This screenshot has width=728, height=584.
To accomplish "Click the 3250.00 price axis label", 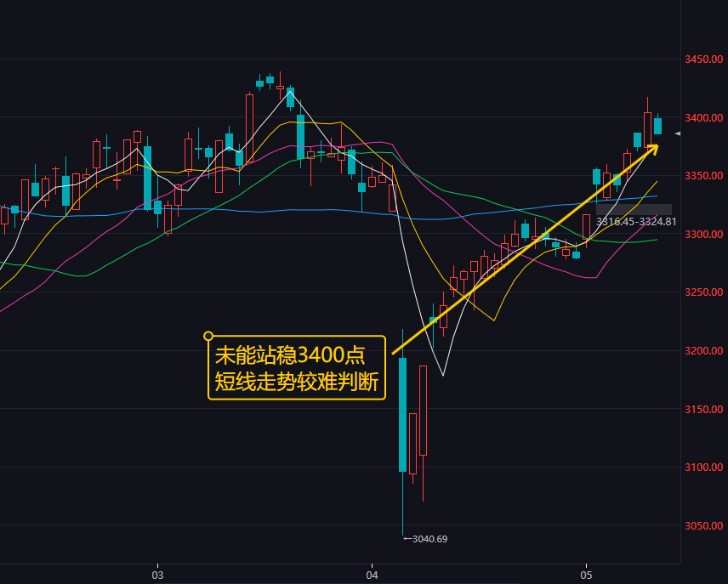I will coord(704,292).
